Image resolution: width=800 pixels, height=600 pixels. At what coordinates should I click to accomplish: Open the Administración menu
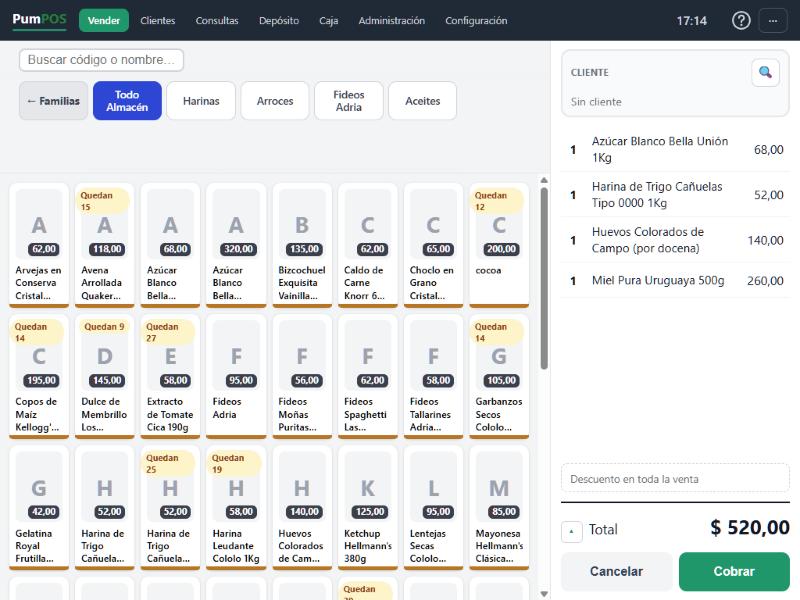[391, 21]
